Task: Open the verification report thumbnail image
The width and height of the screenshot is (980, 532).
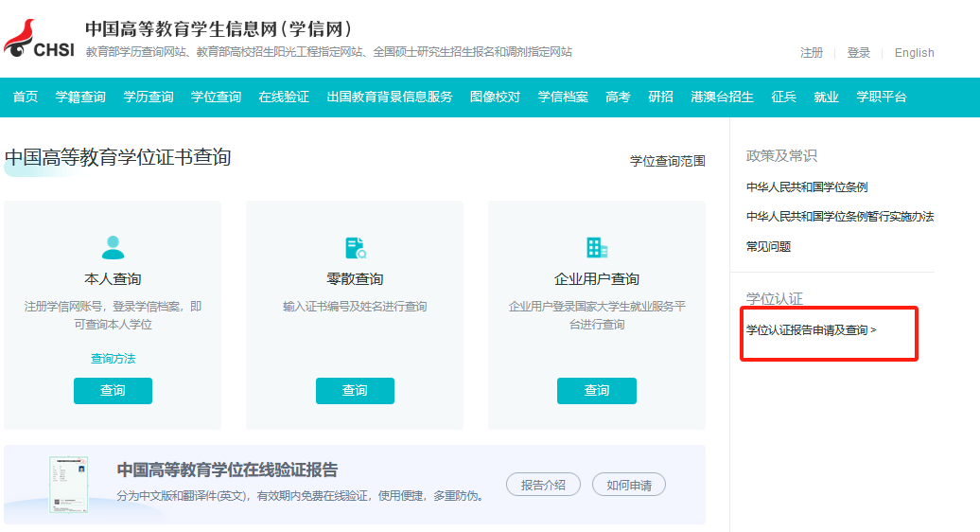Action: pyautogui.click(x=69, y=485)
